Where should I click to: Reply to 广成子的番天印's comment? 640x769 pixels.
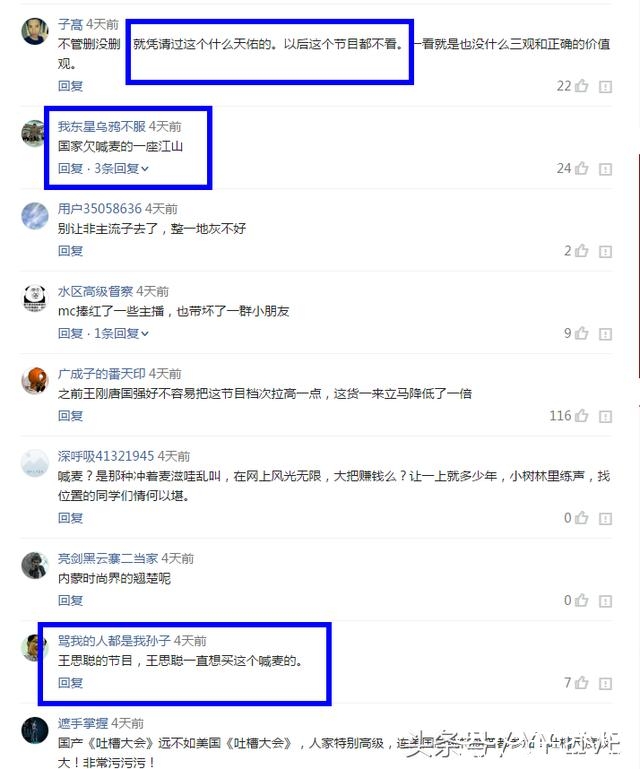[x=70, y=415]
